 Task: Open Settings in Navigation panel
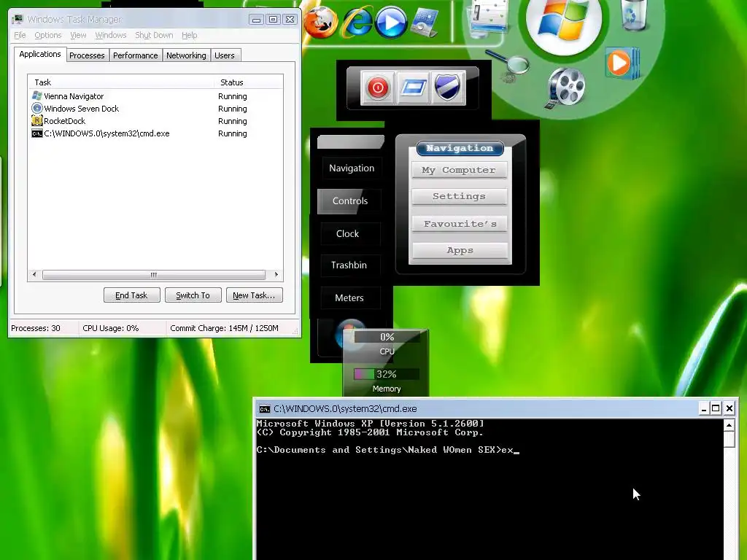pos(460,196)
